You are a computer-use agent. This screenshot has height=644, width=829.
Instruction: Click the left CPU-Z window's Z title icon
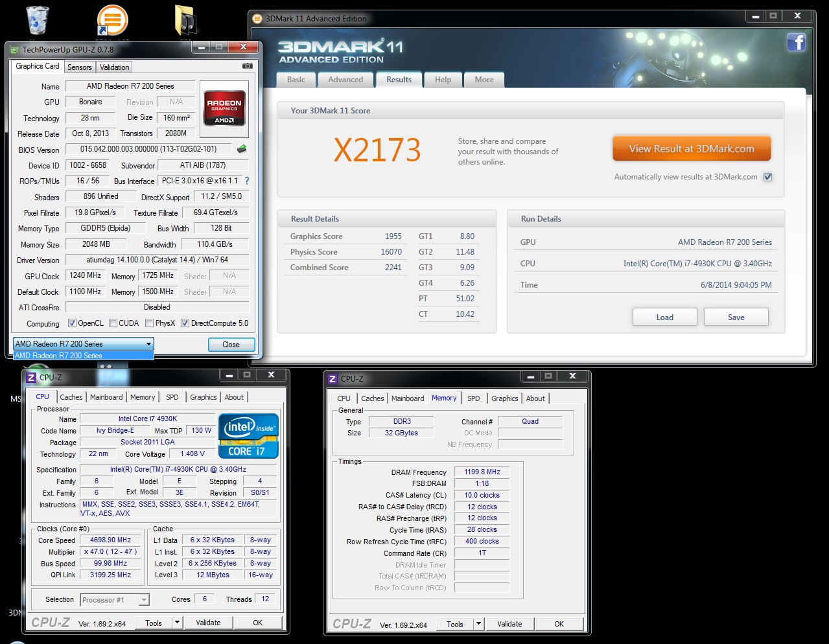pyautogui.click(x=30, y=377)
